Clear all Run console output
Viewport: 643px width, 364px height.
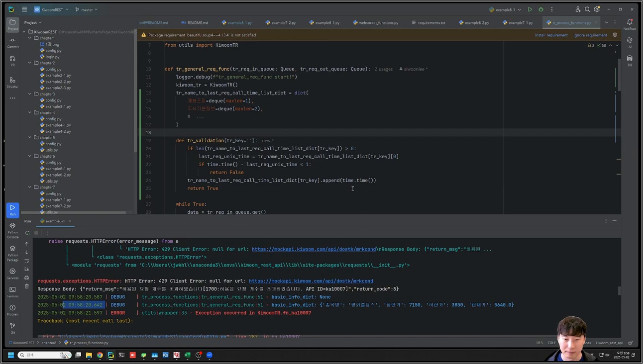click(27, 286)
